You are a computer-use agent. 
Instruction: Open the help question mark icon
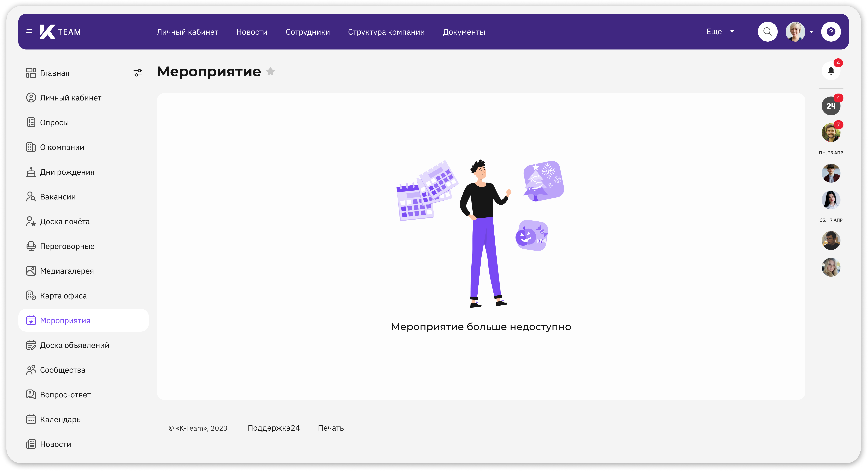831,32
